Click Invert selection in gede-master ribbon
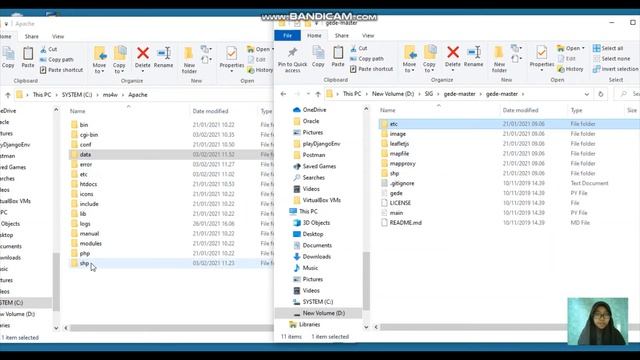The width and height of the screenshot is (640, 360). 616,69
